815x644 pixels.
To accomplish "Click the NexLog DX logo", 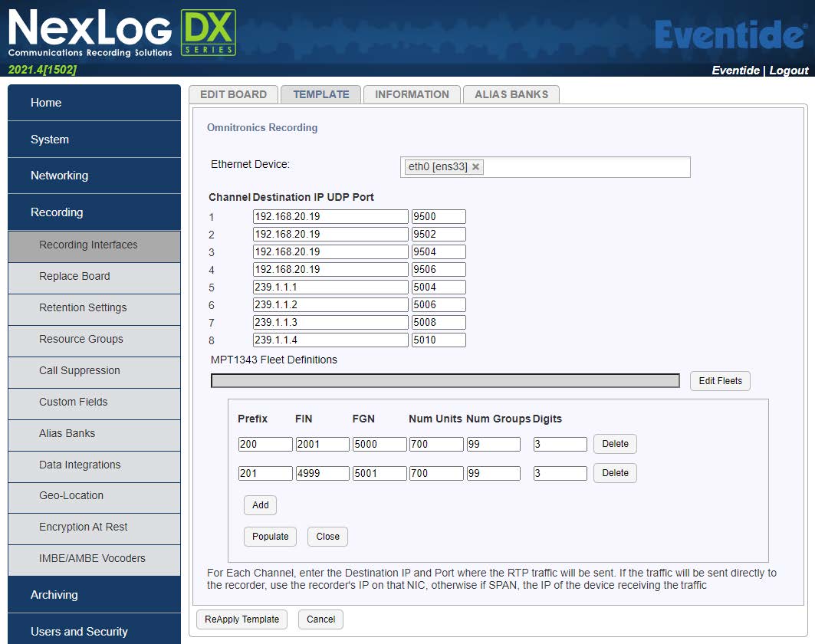I will pyautogui.click(x=123, y=34).
